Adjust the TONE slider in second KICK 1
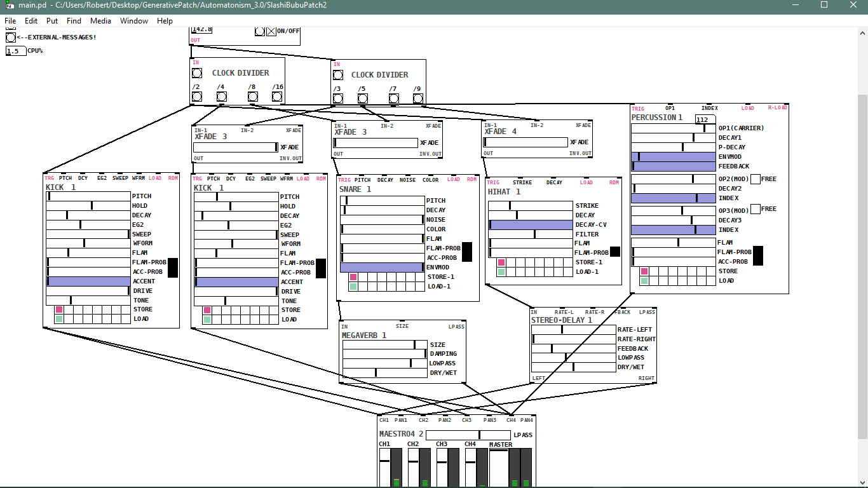 (x=236, y=301)
